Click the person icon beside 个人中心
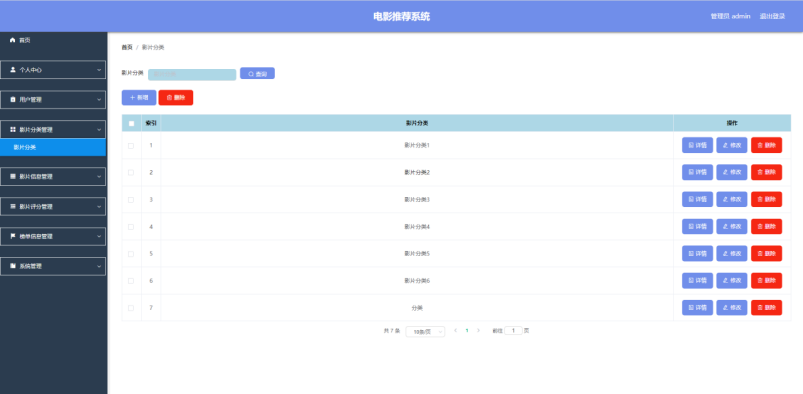The image size is (803, 394). pos(13,70)
